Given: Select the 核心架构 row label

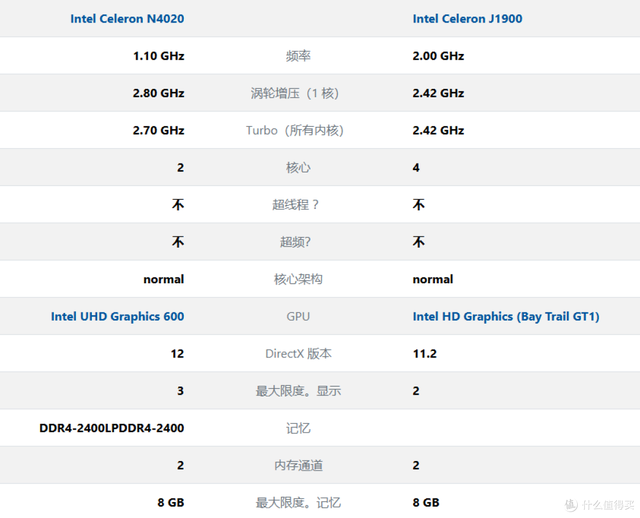Looking at the screenshot, I should 297,279.
